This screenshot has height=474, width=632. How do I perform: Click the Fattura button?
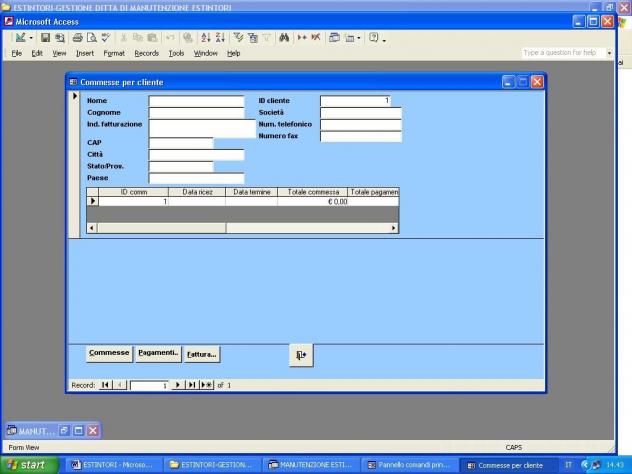[x=202, y=354]
